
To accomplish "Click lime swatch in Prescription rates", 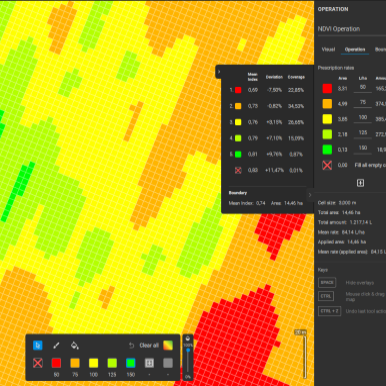I will tap(327, 134).
